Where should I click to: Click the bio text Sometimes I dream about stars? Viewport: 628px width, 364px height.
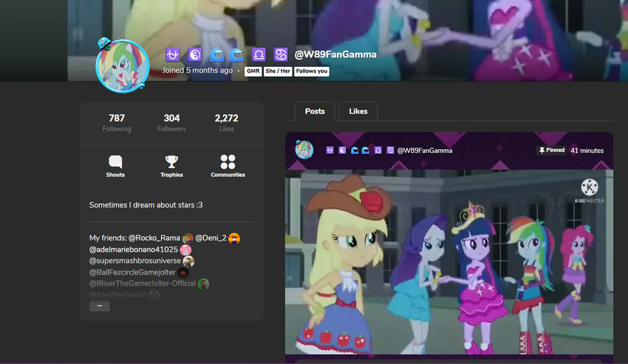[x=146, y=205]
